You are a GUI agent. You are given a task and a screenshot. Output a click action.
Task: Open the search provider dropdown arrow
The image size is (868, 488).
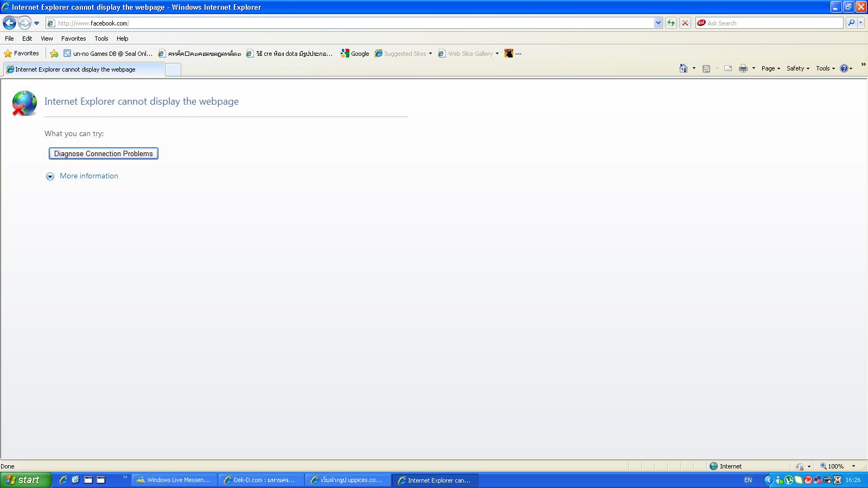(861, 23)
